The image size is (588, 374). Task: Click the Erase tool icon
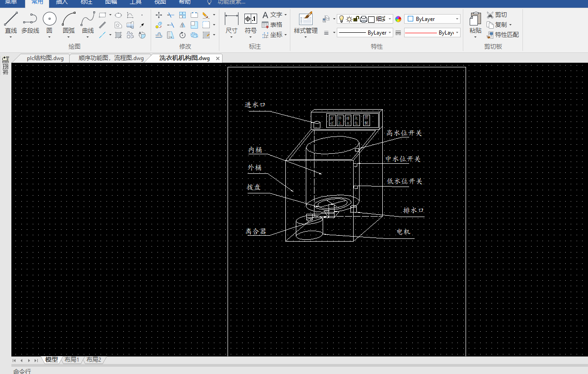coord(206,15)
